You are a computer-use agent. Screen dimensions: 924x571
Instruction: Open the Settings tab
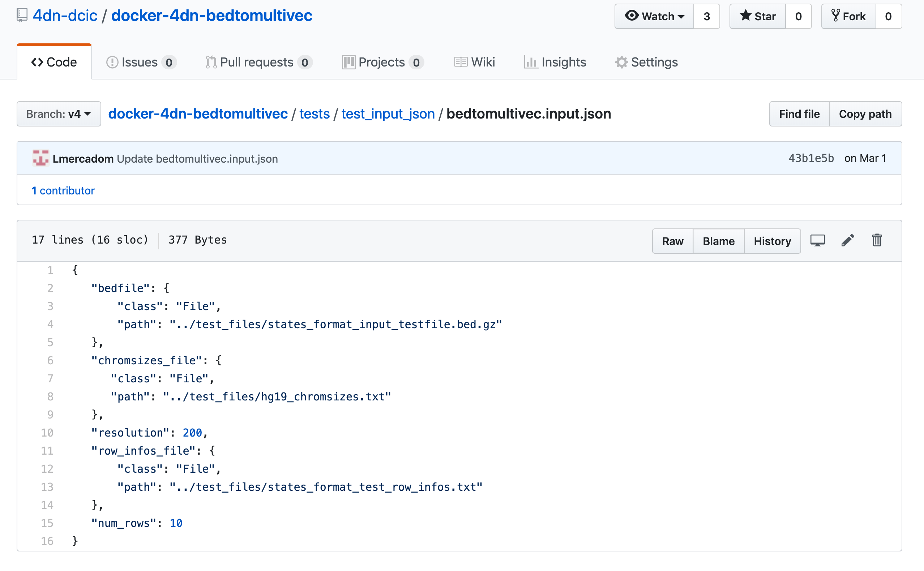[646, 62]
